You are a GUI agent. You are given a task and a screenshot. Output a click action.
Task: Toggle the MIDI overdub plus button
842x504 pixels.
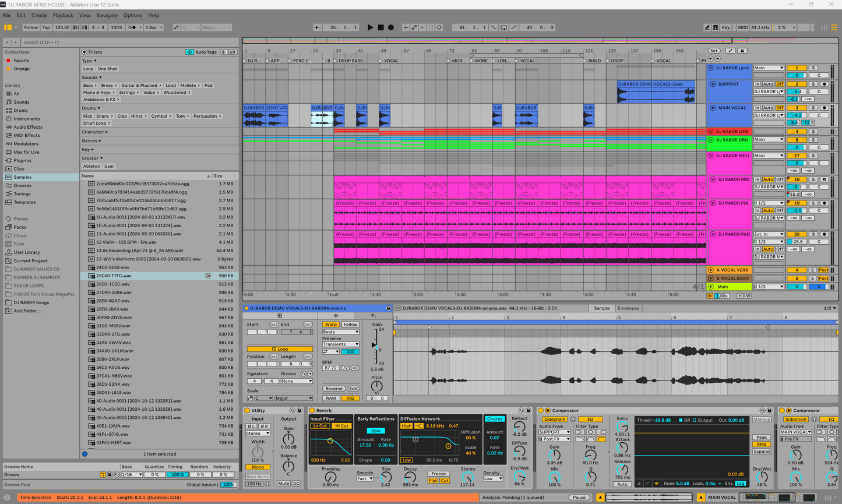pyautogui.click(x=406, y=27)
